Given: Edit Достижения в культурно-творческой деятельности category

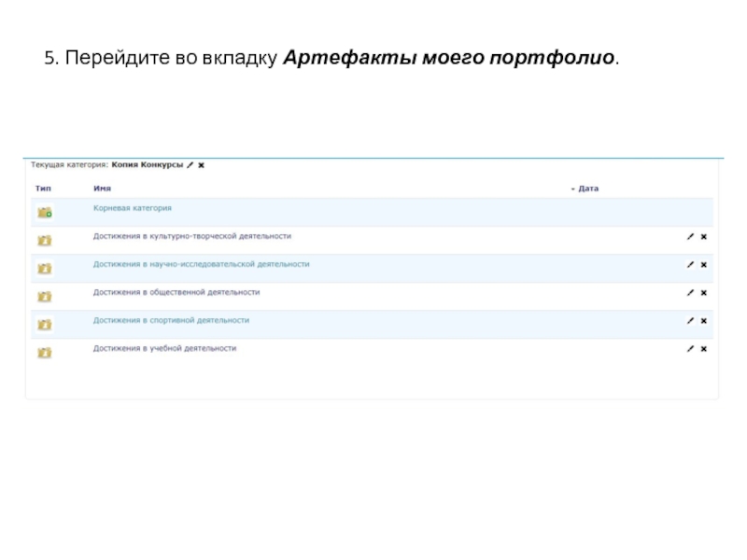Looking at the screenshot, I should [690, 237].
